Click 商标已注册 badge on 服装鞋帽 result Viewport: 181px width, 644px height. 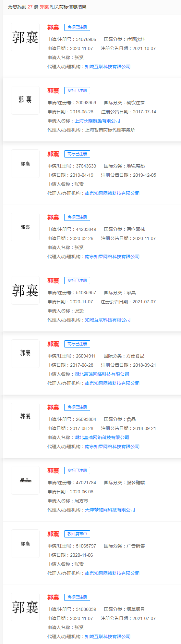pos(77,471)
